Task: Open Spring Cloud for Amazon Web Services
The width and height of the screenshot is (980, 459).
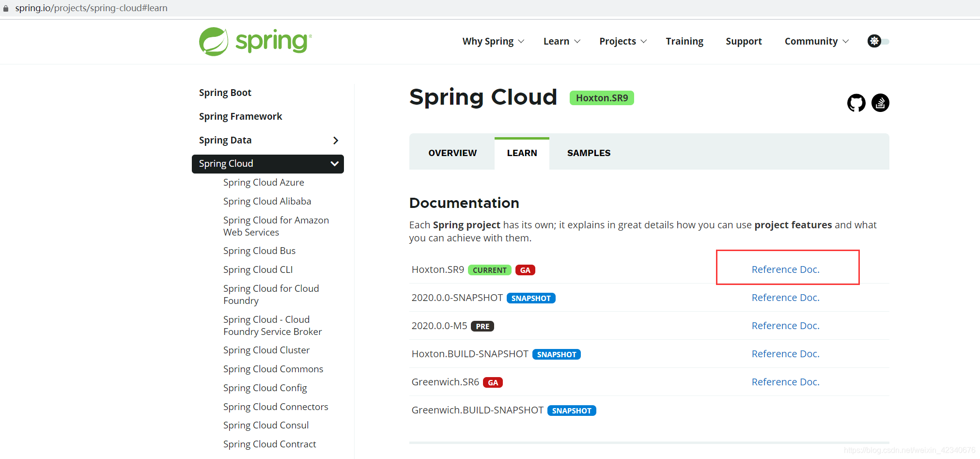Action: pos(276,226)
